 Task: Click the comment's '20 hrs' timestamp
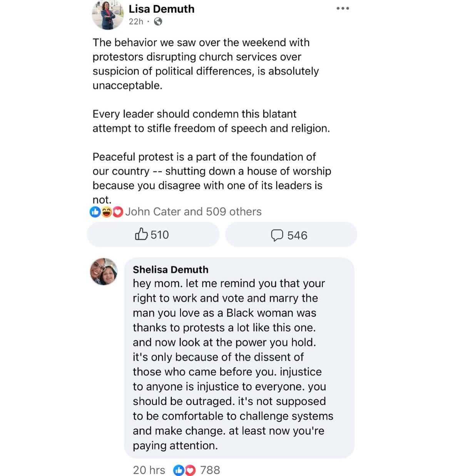coord(149,470)
